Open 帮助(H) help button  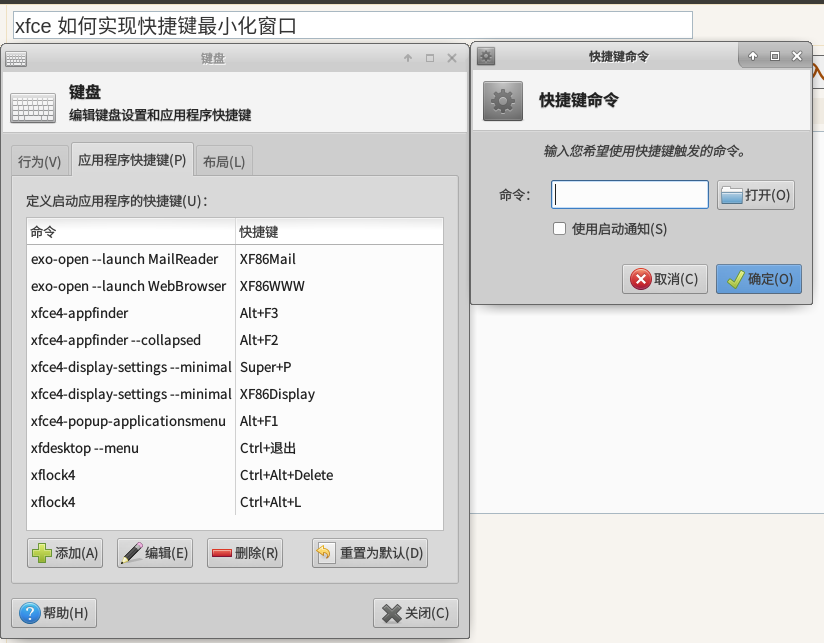(x=54, y=613)
